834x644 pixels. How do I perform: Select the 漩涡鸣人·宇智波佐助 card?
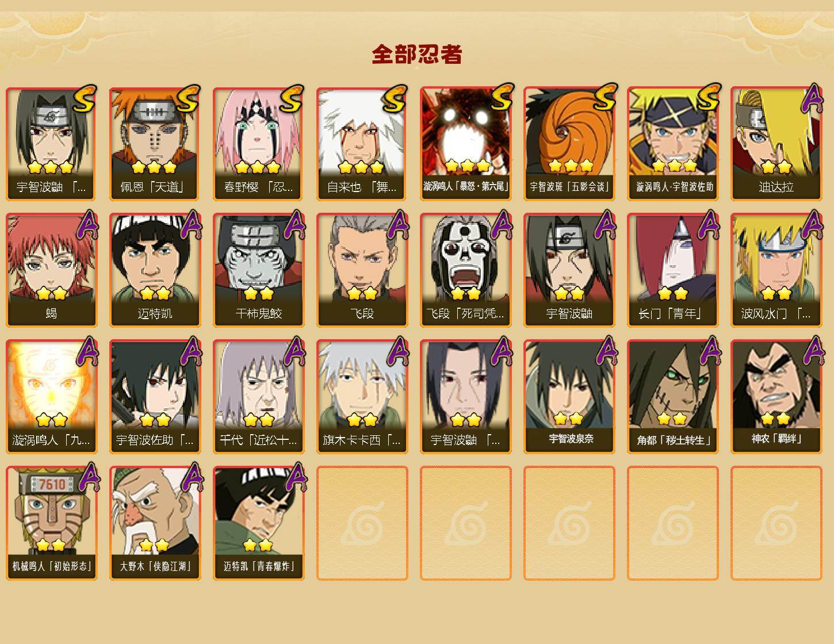tap(672, 144)
